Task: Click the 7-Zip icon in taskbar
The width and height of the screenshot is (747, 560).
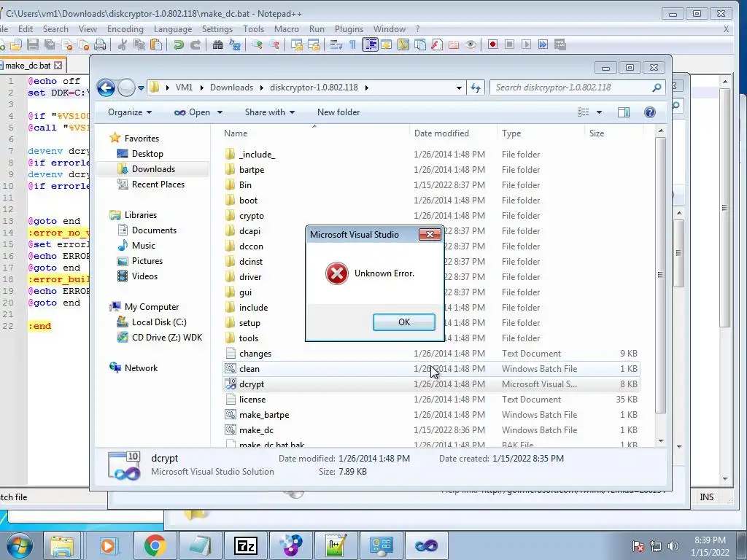Action: coord(246,545)
